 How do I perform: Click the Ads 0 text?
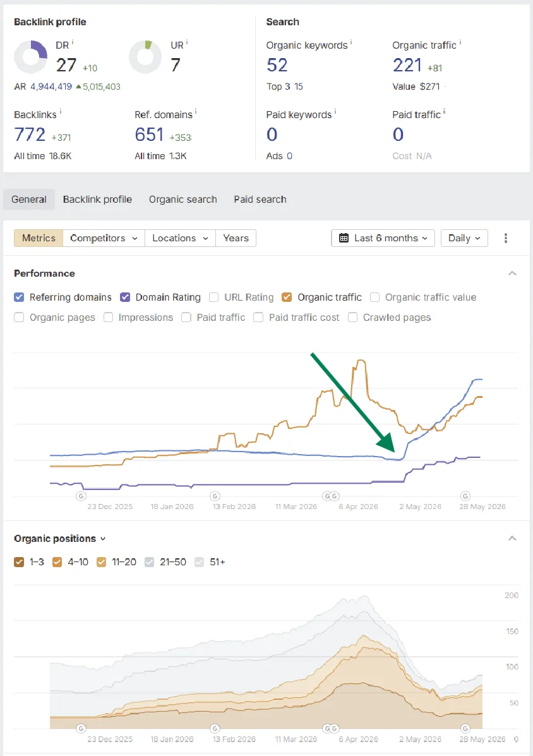(279, 156)
